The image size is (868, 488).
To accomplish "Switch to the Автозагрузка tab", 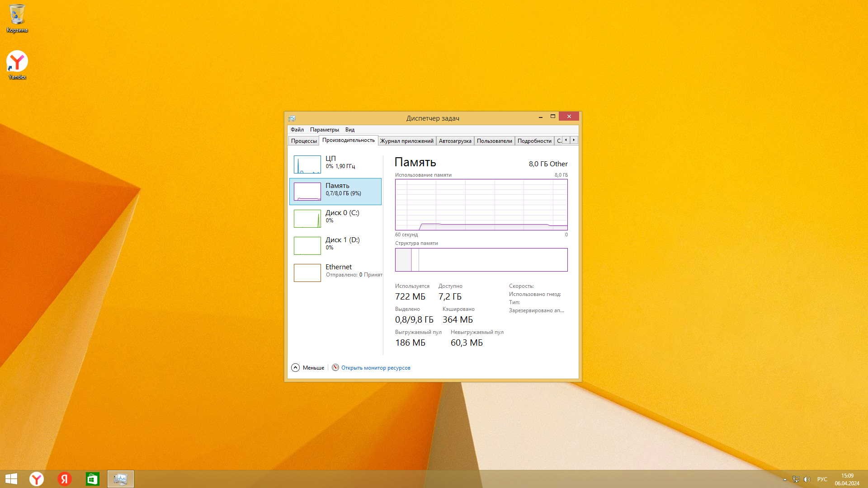I will tap(455, 141).
